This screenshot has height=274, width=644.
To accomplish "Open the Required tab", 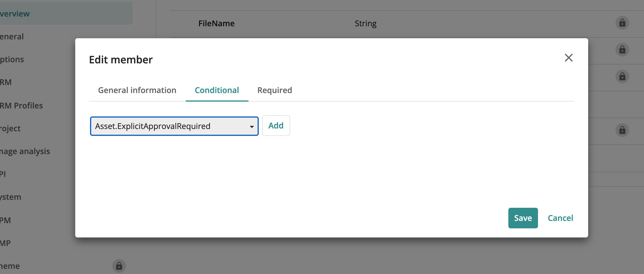I will pos(275,90).
